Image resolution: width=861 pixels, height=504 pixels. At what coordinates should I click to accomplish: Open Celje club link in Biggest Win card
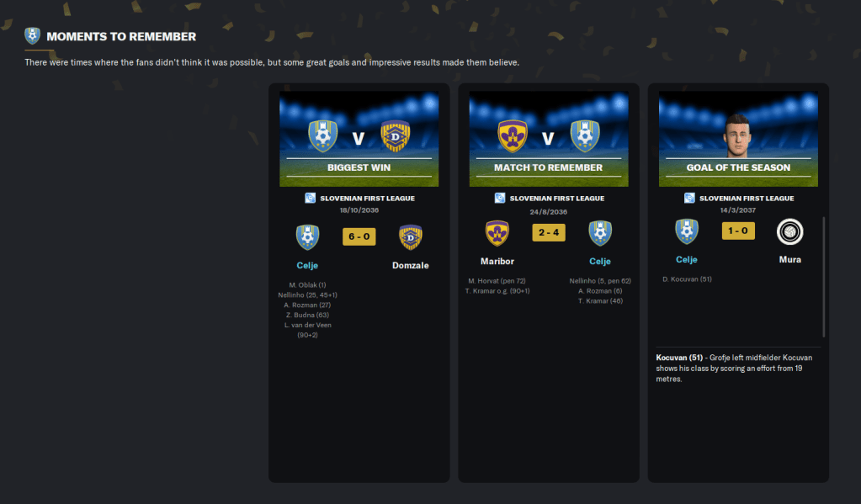307,265
